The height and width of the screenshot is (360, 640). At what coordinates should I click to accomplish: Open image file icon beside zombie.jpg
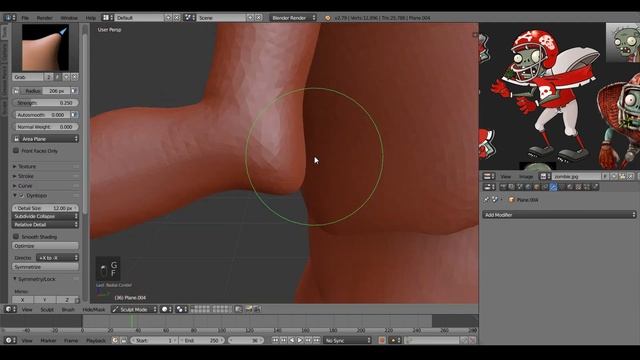[x=622, y=176]
